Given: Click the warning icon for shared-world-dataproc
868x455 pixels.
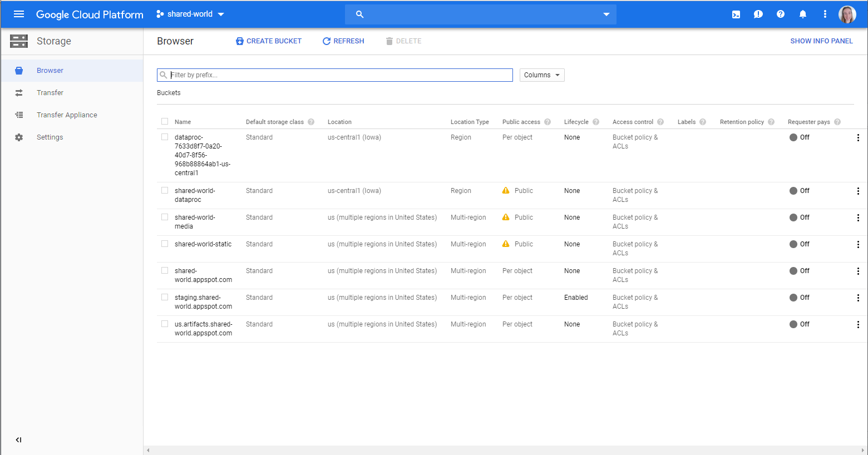Looking at the screenshot, I should (506, 191).
